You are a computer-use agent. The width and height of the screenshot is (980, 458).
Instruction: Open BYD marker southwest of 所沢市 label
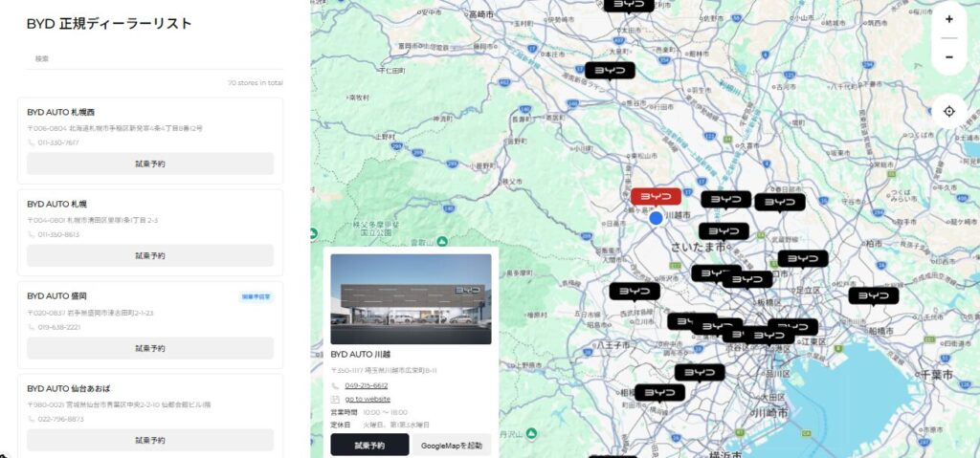click(635, 292)
